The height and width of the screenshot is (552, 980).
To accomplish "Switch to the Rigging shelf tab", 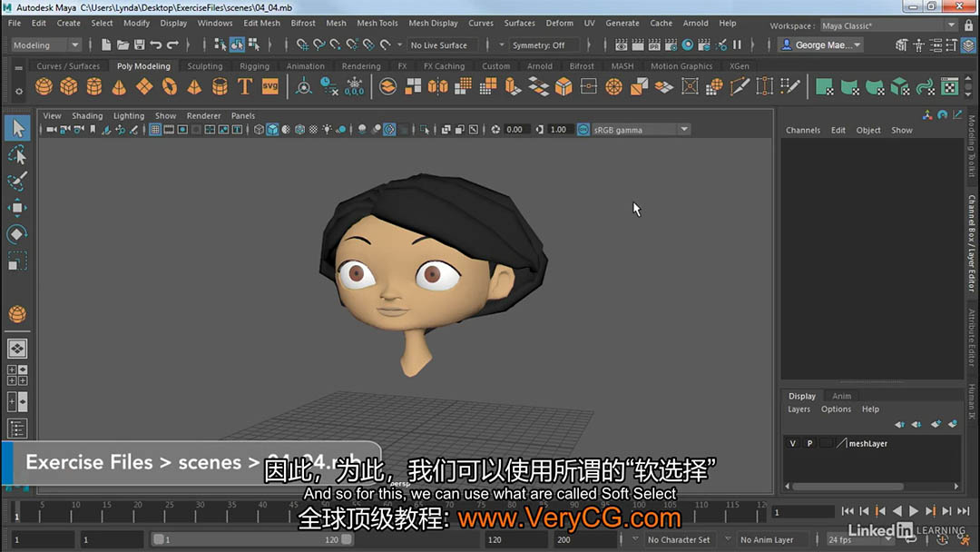I will pos(254,65).
